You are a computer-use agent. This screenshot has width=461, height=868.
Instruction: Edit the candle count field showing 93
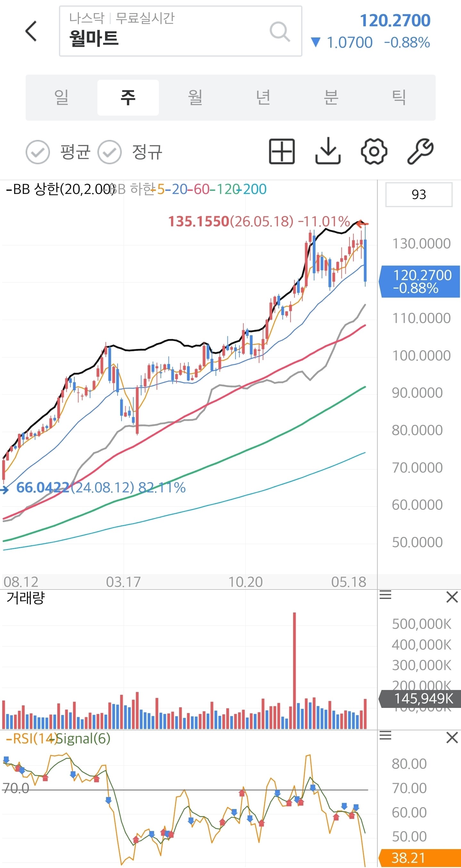tap(419, 194)
